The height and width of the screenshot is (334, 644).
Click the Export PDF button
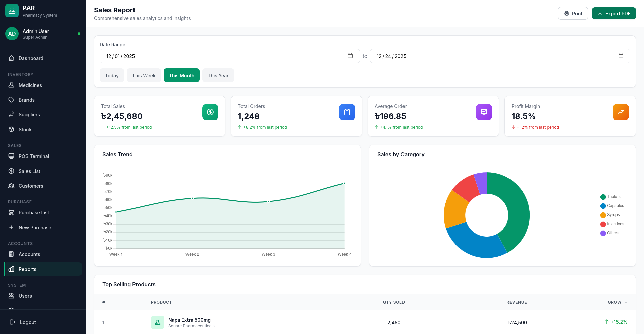click(614, 13)
